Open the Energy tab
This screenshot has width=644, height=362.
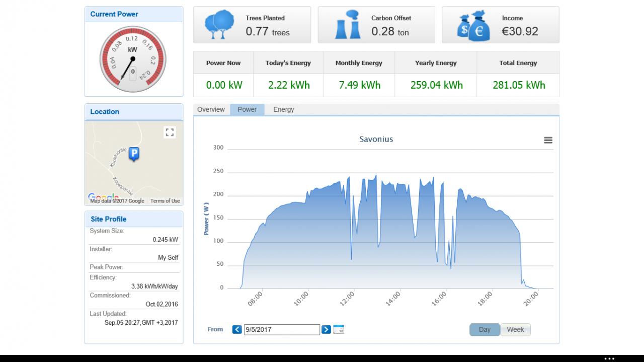284,109
